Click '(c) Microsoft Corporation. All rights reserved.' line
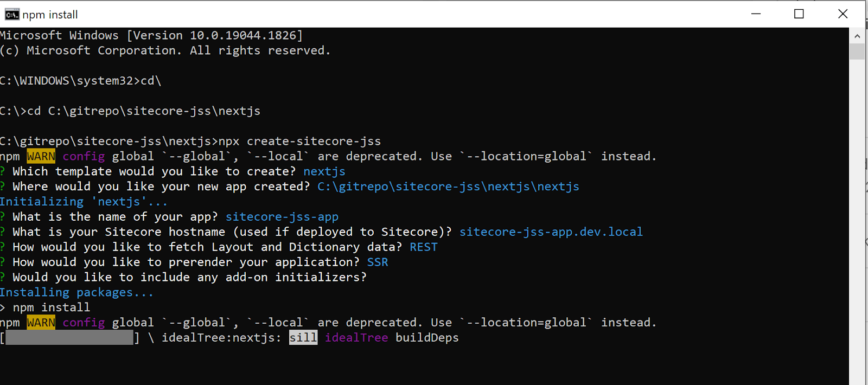The height and width of the screenshot is (385, 868). click(x=165, y=50)
